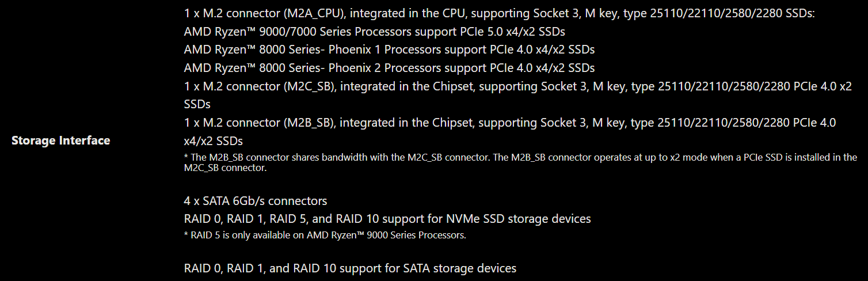Click the M2B_SB connector description
This screenshot has height=281, width=868.
tap(510, 132)
